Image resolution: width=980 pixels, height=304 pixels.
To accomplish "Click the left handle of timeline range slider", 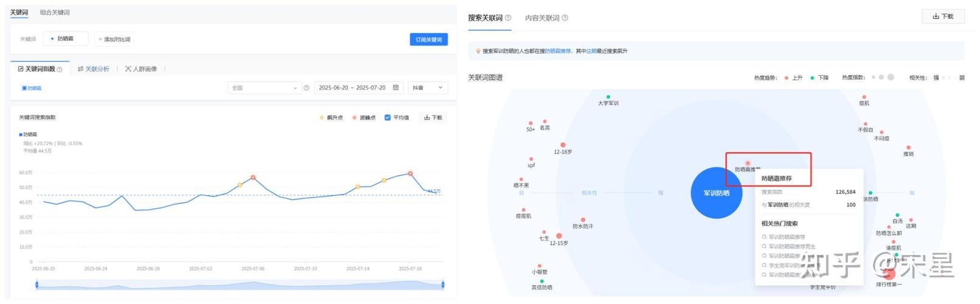I will coord(37,285).
